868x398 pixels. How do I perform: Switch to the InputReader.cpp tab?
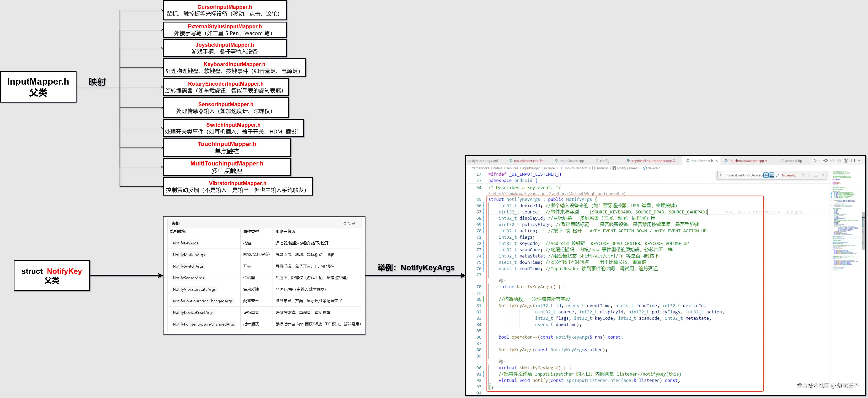(x=526, y=161)
